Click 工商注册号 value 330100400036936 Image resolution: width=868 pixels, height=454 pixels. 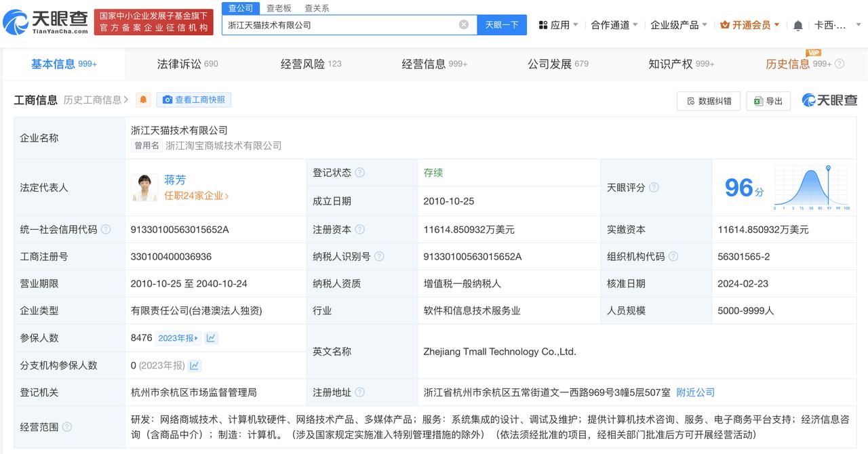(x=171, y=257)
